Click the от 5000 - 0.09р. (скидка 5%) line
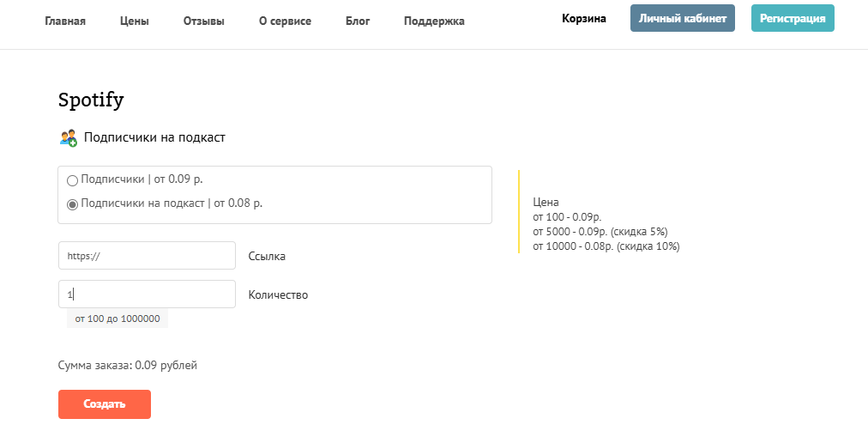The width and height of the screenshot is (868, 437). pos(600,232)
